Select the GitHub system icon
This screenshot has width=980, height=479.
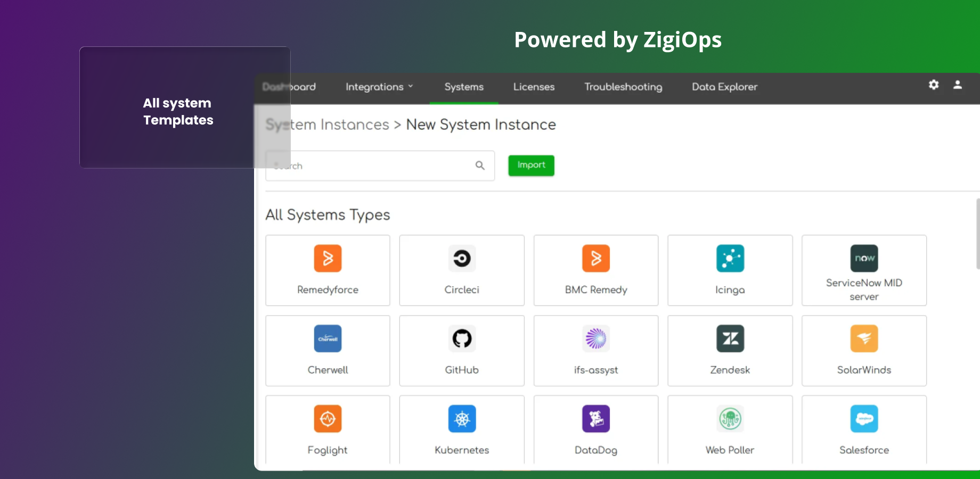click(x=462, y=338)
